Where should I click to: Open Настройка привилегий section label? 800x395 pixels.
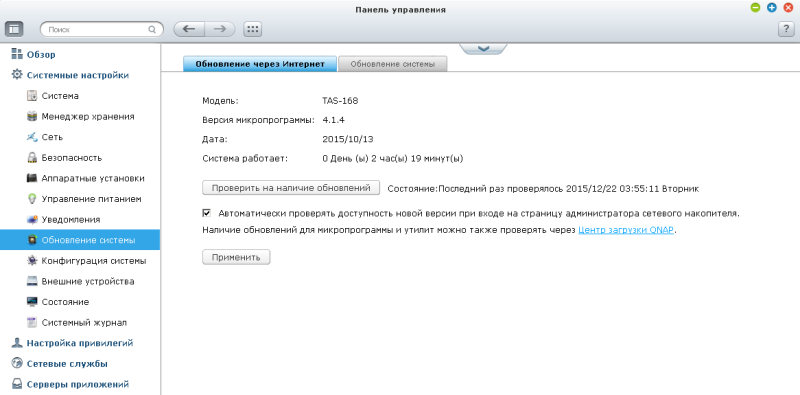(80, 343)
